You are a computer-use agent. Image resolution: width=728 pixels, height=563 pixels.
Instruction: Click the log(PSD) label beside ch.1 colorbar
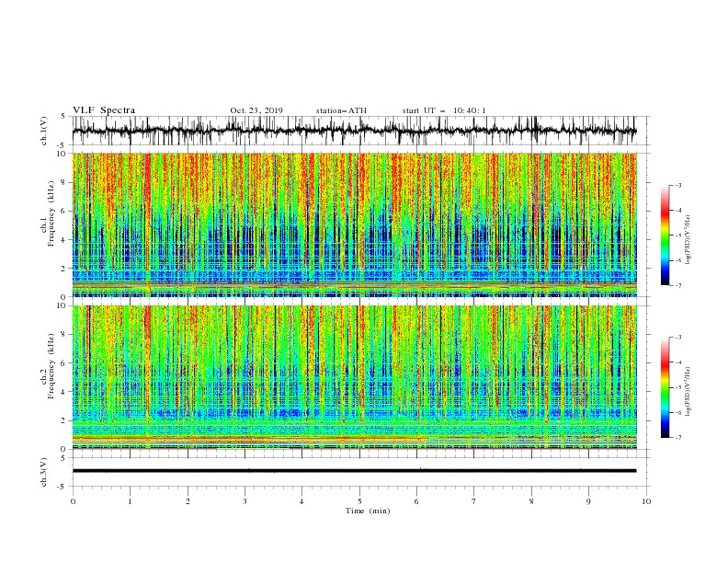pos(688,240)
